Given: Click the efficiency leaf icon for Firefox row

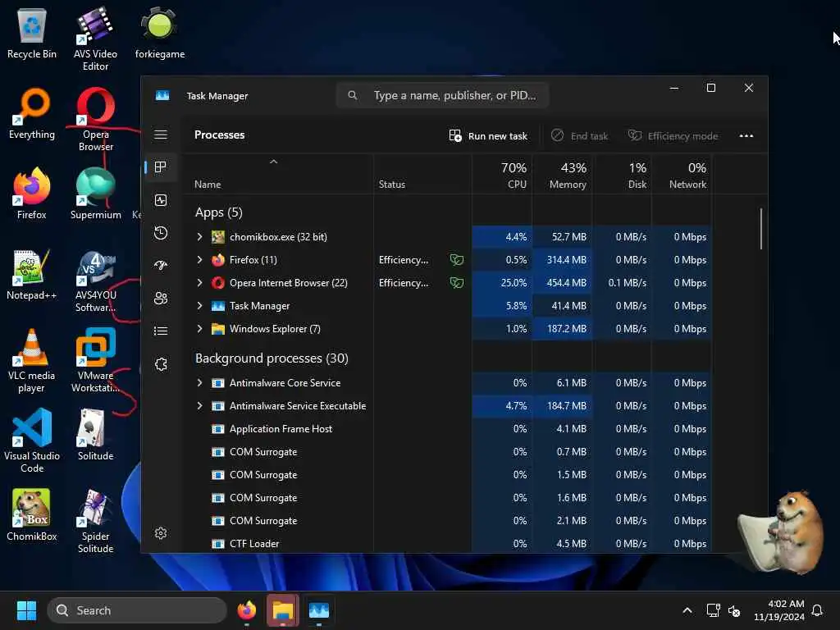Looking at the screenshot, I should [x=456, y=260].
